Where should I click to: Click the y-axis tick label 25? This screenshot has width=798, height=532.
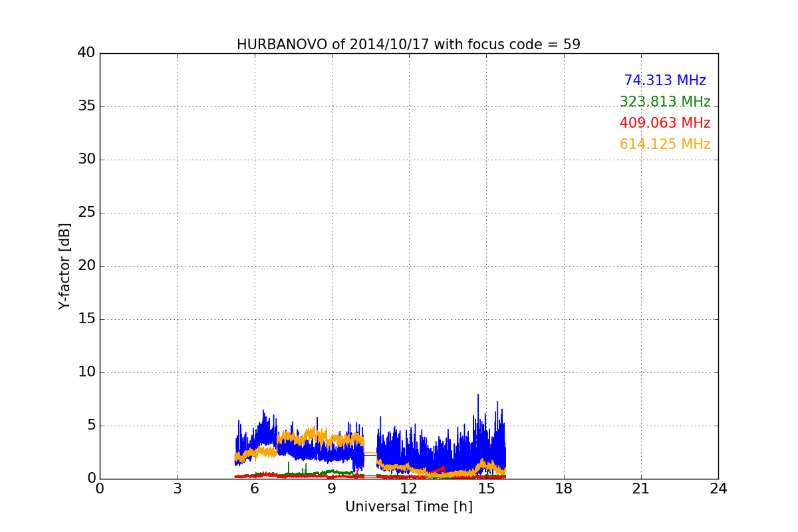click(x=86, y=213)
